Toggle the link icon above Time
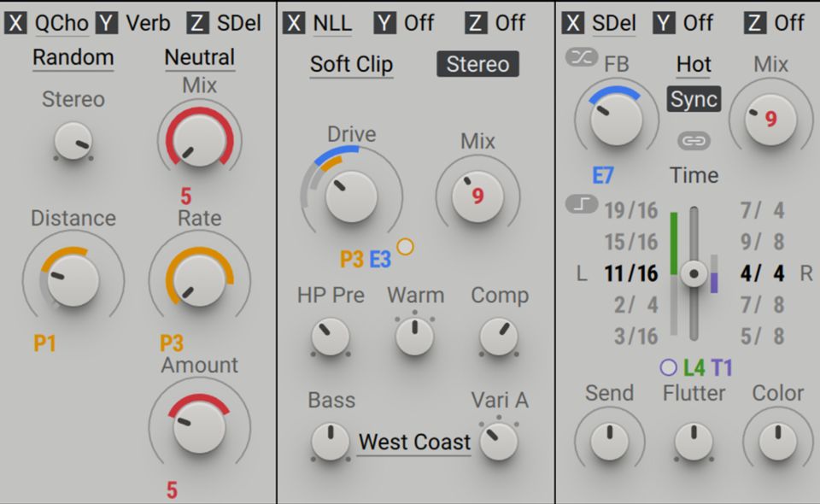 pyautogui.click(x=694, y=139)
